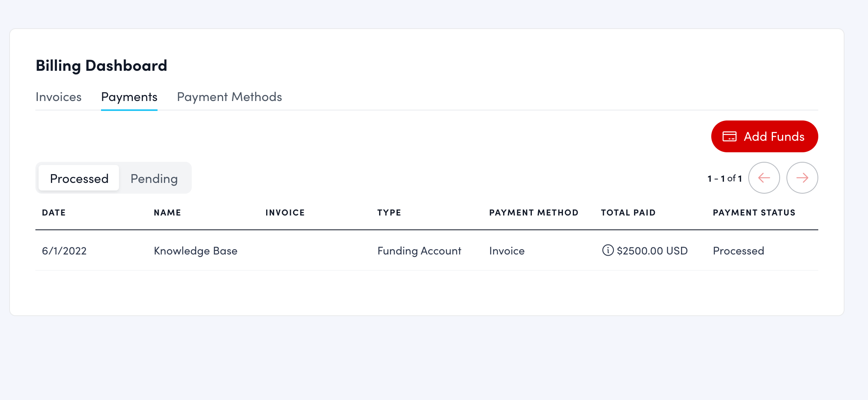Click the next page arrow
Screen dimensions: 868x400
tap(802, 178)
